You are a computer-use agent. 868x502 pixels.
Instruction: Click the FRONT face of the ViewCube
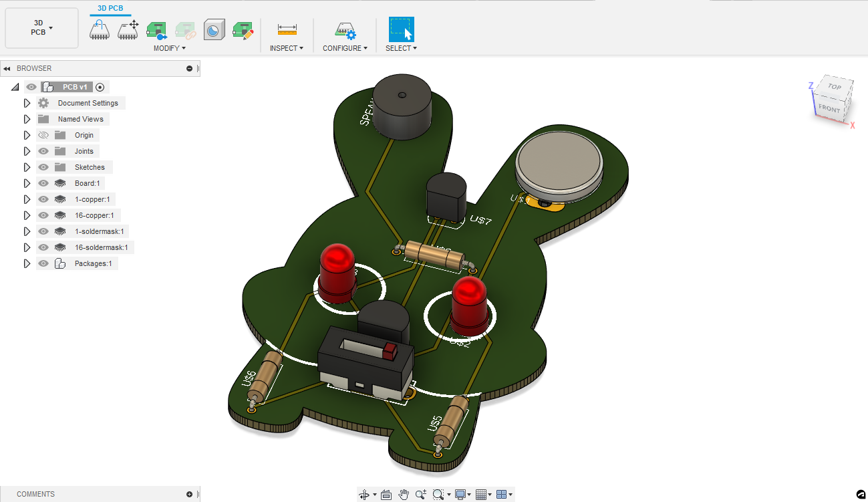(830, 109)
